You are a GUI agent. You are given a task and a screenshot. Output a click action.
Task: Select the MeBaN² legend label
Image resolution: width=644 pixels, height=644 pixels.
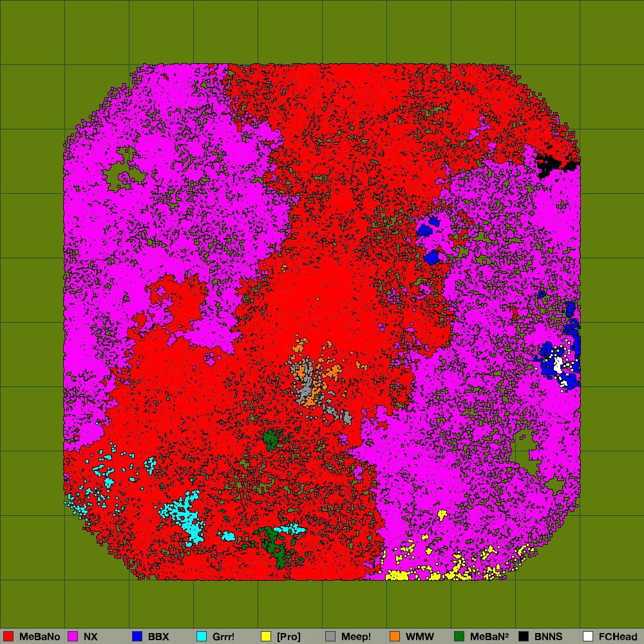489,637
